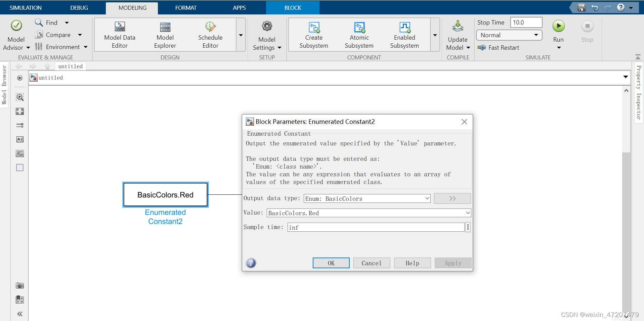The image size is (644, 321).
Task: Open the Output data type combo box
Action: click(367, 198)
